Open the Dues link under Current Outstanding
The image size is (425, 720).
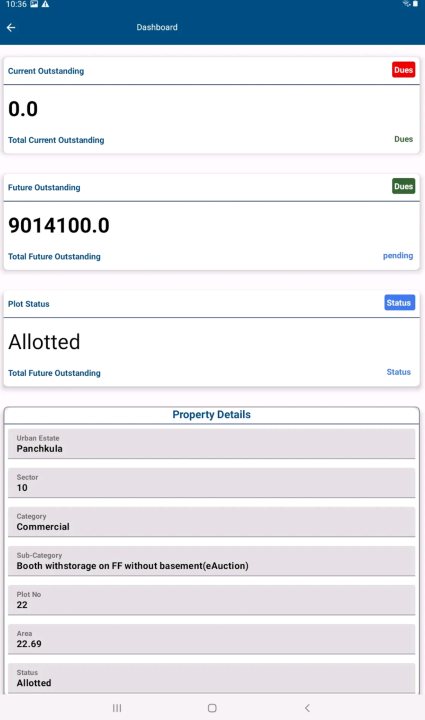coord(403,139)
